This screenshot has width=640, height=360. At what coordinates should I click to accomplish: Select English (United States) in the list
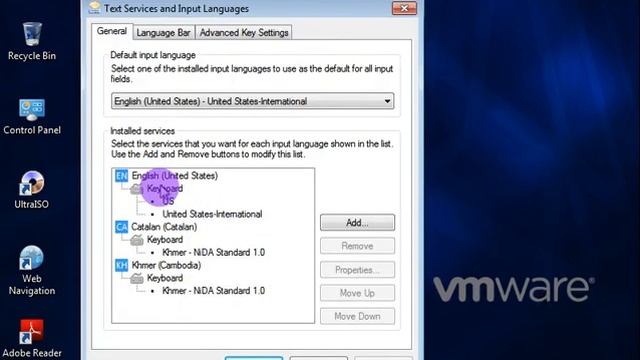175,176
